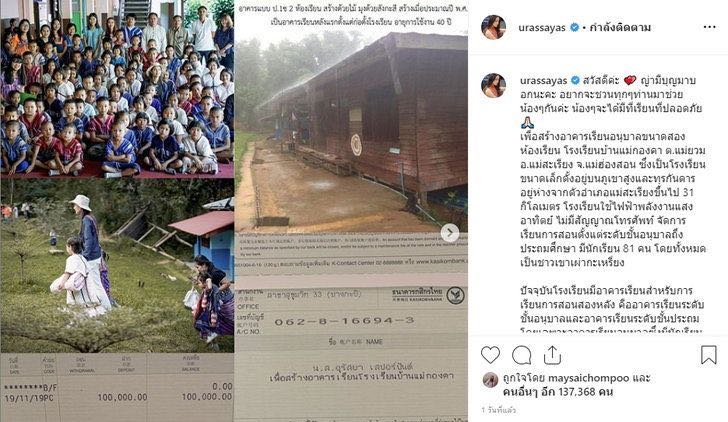Screen dimensions: 728x422
Task: Open the 1 วันที่แล้ว timestamp link
Action: (499, 410)
